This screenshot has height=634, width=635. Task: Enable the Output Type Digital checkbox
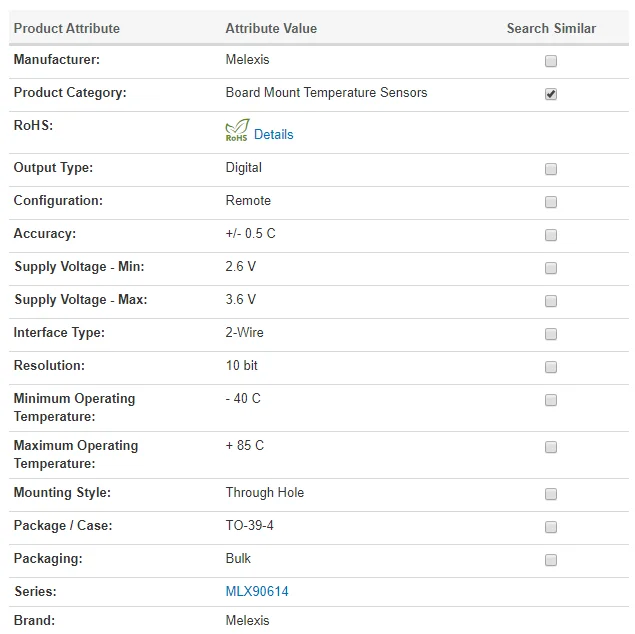click(x=551, y=169)
